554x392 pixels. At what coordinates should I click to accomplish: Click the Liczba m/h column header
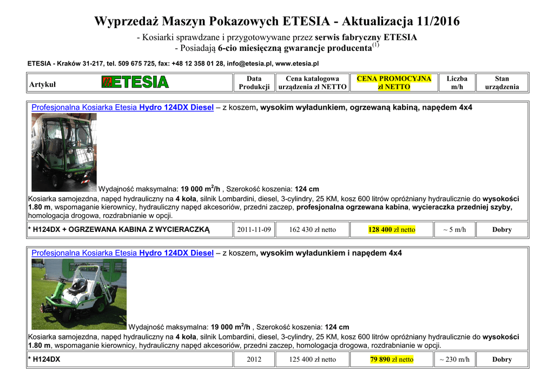(457, 83)
